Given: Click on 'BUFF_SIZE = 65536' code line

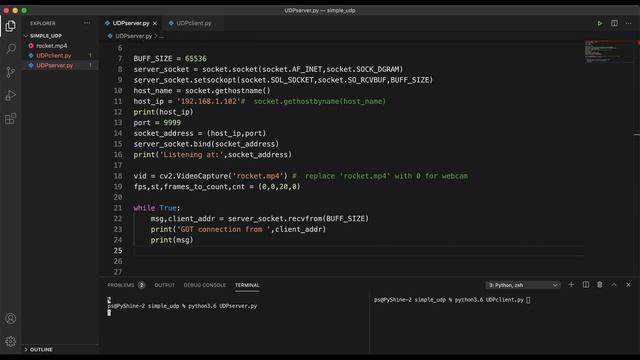Looking at the screenshot, I should click(170, 58).
